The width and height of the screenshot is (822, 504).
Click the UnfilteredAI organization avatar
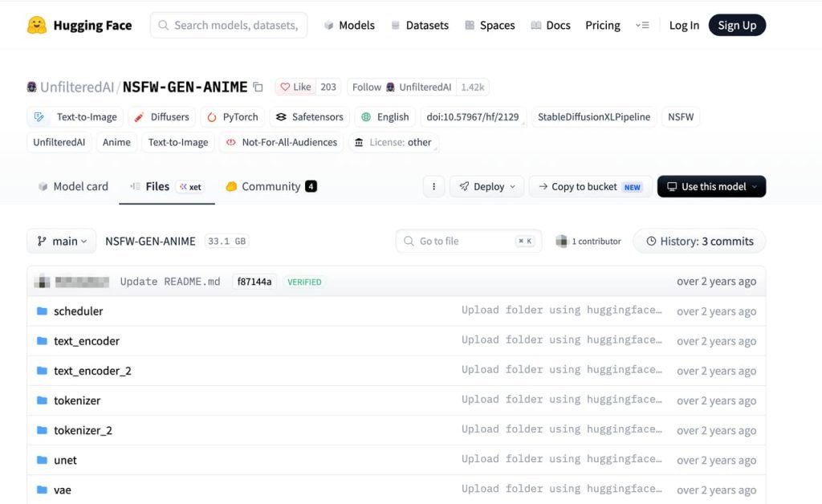[32, 87]
